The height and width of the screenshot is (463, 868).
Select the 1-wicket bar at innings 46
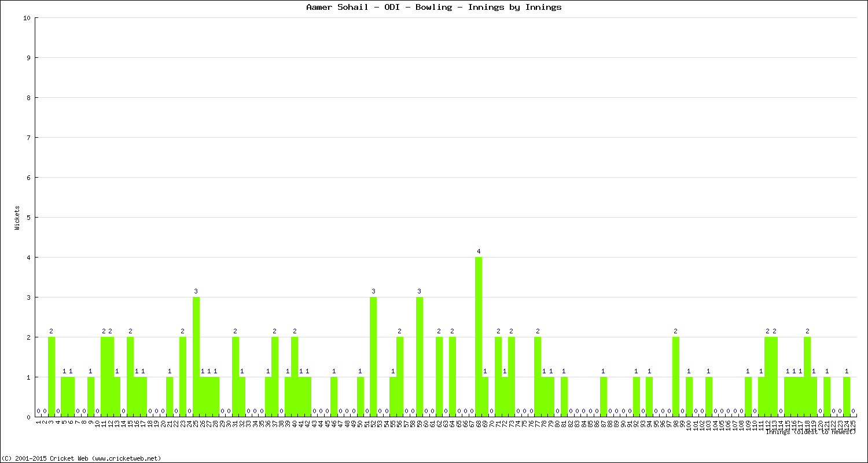click(334, 396)
